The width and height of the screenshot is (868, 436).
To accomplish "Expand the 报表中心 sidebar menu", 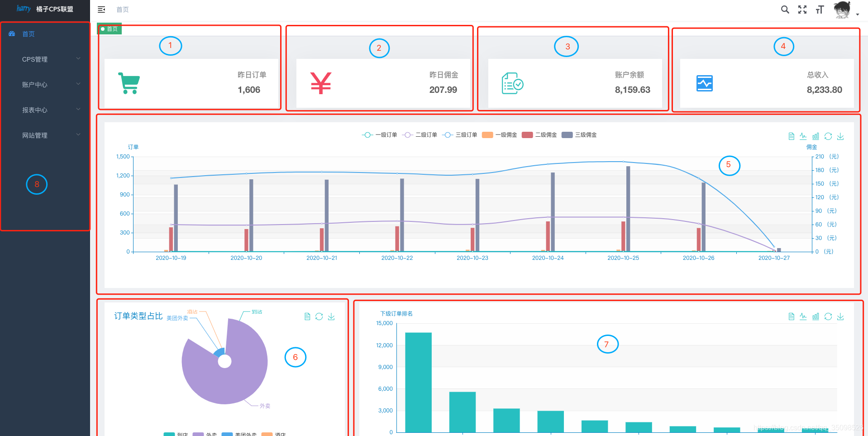I will point(45,110).
